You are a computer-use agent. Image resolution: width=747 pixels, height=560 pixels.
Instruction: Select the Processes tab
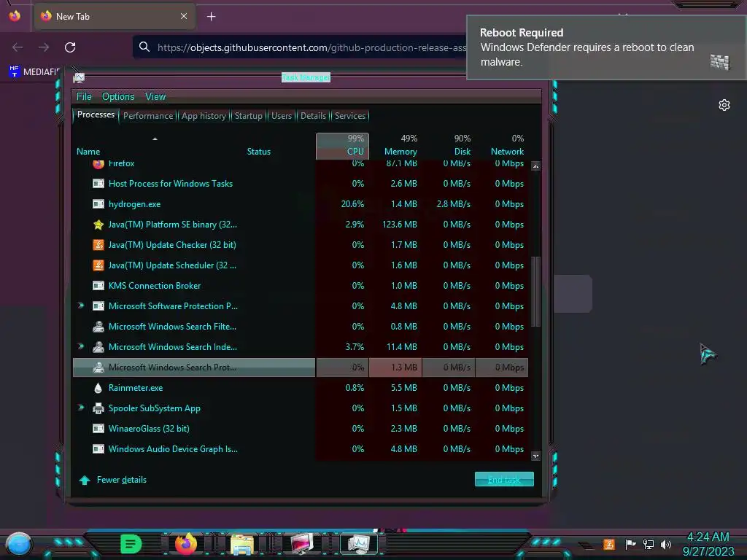[x=96, y=114]
